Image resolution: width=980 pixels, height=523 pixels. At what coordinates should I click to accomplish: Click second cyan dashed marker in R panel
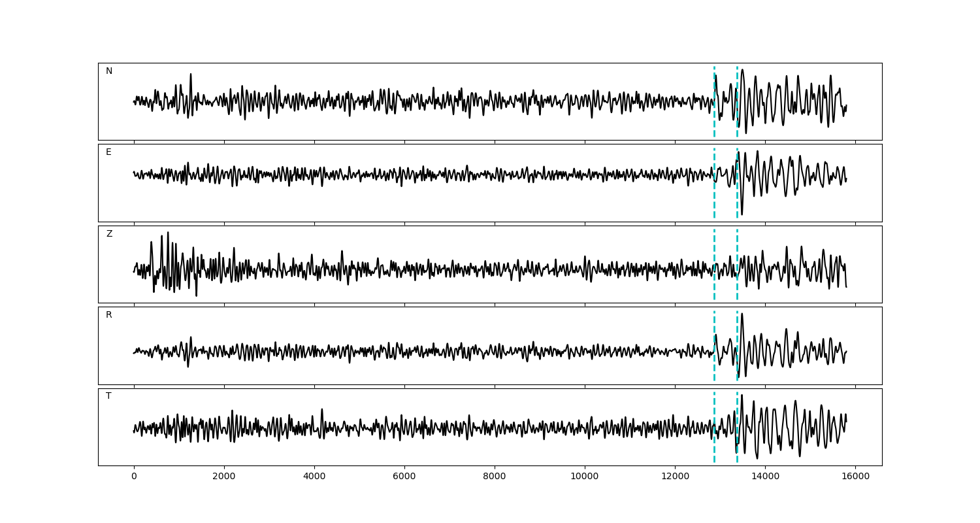pos(737,345)
